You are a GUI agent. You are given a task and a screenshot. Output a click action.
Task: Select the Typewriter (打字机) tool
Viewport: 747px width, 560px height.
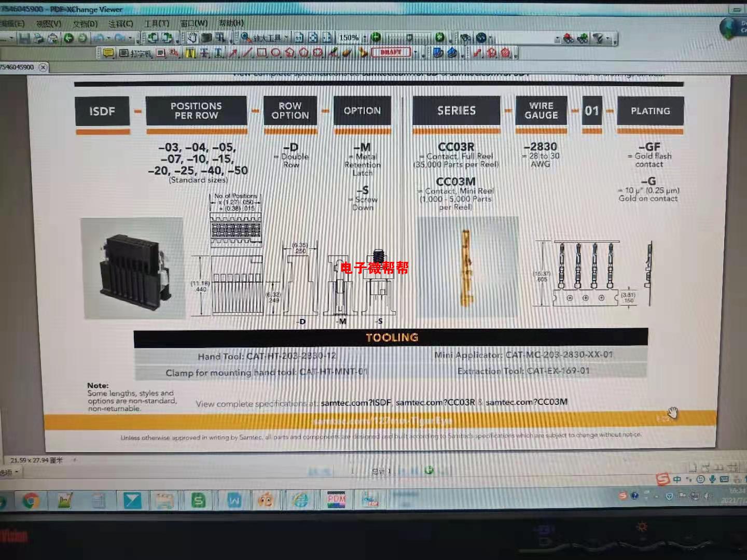(136, 53)
